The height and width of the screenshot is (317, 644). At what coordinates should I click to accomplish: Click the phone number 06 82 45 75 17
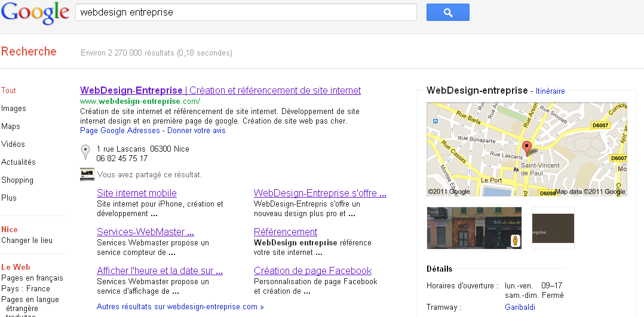click(122, 159)
